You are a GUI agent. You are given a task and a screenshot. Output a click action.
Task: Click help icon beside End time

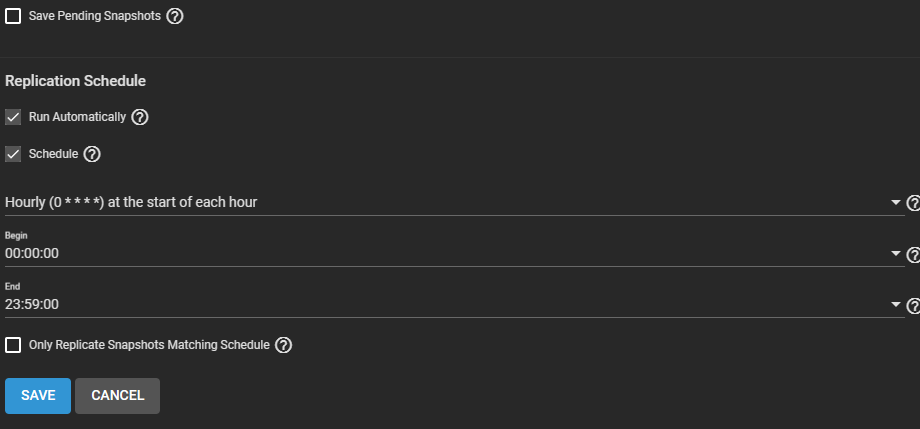tap(912, 305)
